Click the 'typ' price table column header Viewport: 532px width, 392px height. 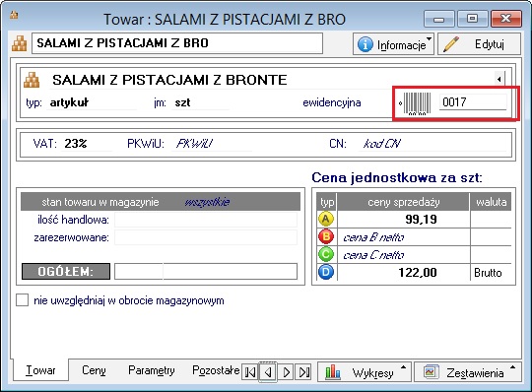pos(327,202)
